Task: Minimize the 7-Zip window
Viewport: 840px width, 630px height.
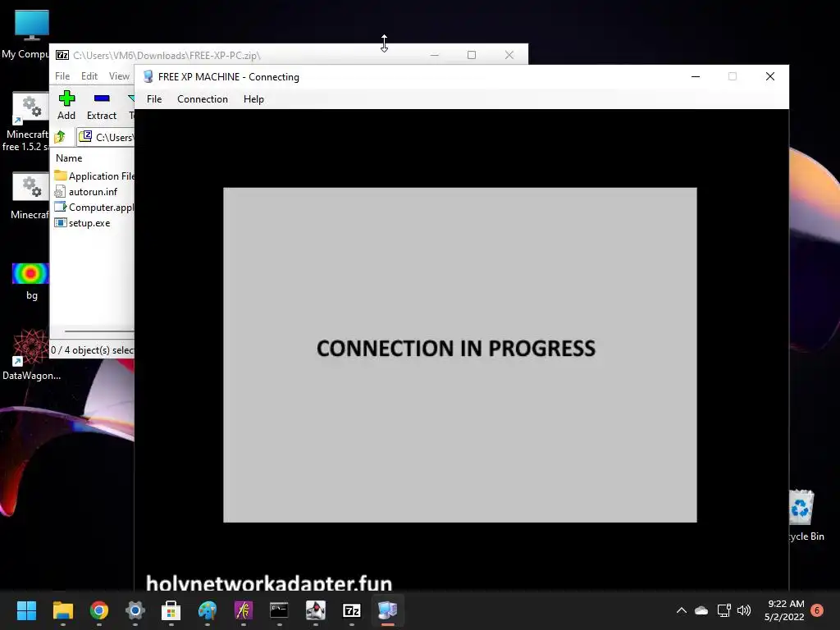Action: point(435,55)
